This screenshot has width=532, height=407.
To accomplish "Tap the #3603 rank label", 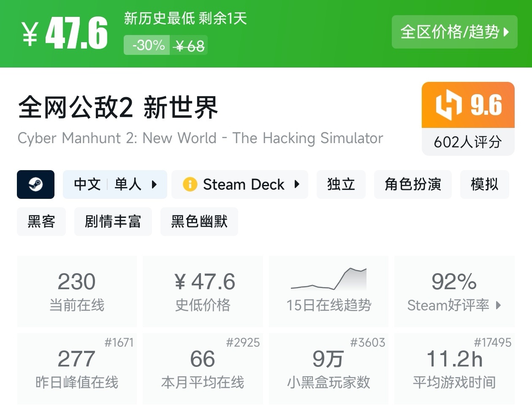I will point(368,342).
